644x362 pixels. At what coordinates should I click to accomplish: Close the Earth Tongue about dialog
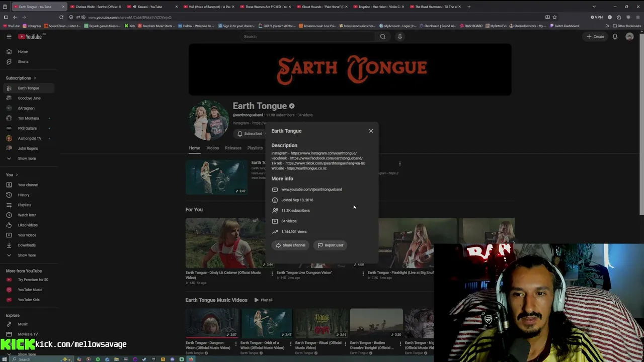click(x=371, y=131)
